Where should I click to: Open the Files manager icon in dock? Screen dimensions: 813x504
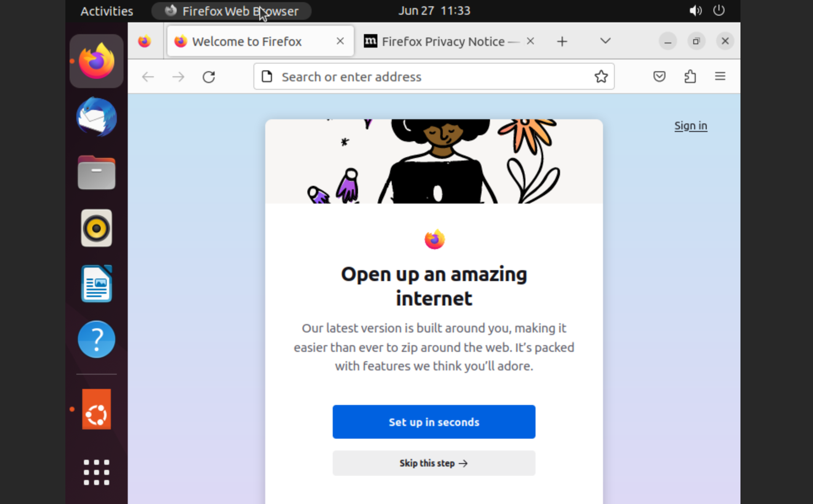(x=97, y=172)
